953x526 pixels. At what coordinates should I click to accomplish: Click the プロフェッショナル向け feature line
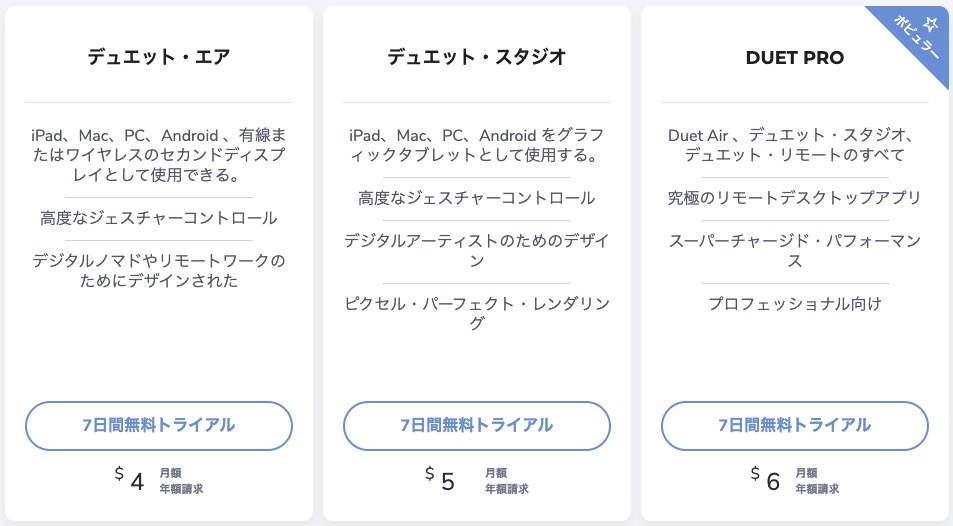point(794,303)
